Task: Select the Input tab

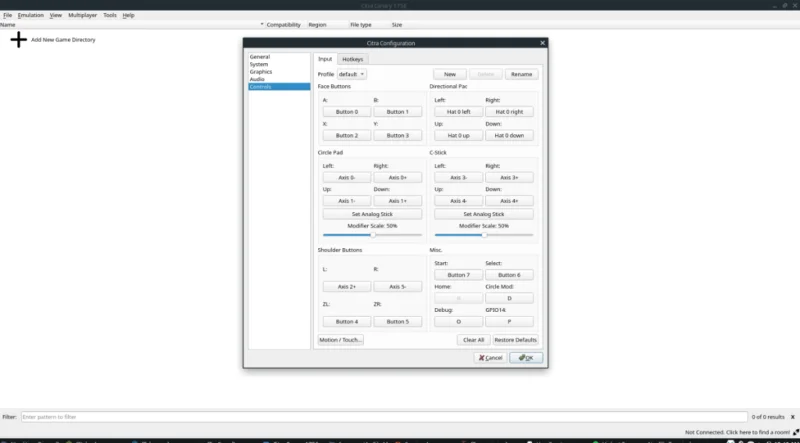Action: tap(325, 59)
